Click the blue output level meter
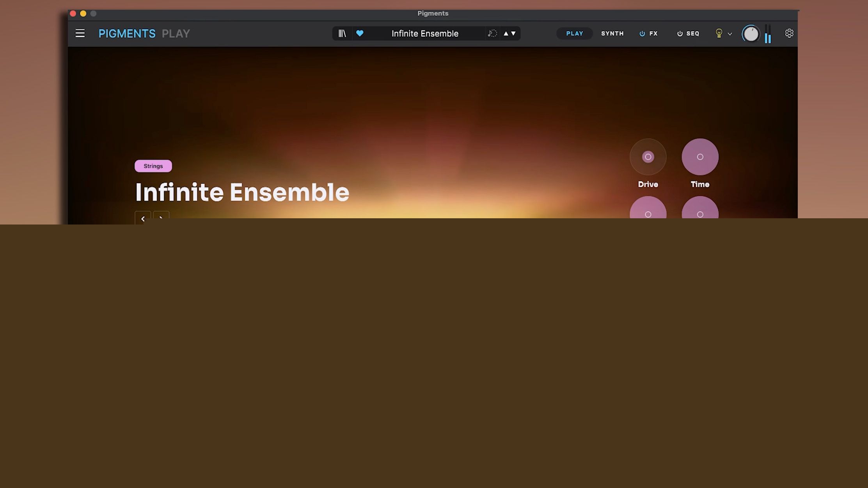The width and height of the screenshot is (868, 488). [x=768, y=34]
